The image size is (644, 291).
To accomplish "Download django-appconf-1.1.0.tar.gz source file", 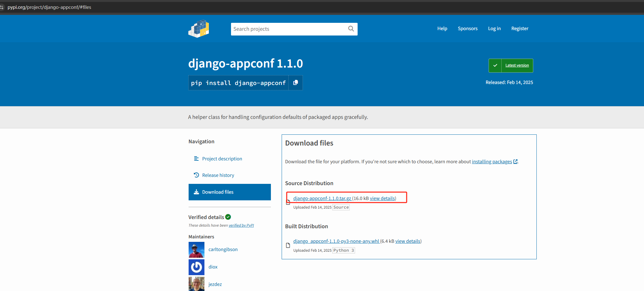I will (322, 198).
